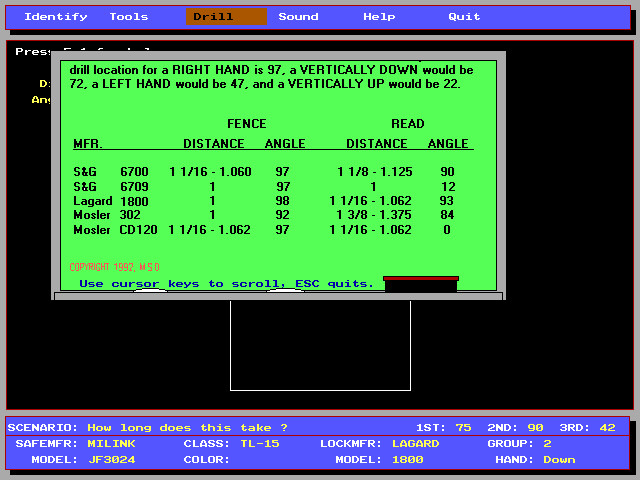Image resolution: width=640 pixels, height=480 pixels.
Task: Open the Identify menu
Action: (x=56, y=17)
